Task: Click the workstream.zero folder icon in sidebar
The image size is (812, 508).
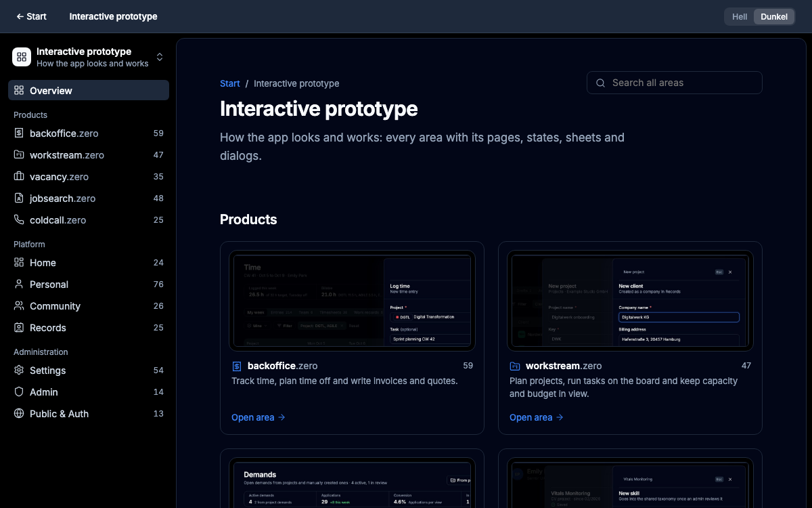Action: pos(19,155)
